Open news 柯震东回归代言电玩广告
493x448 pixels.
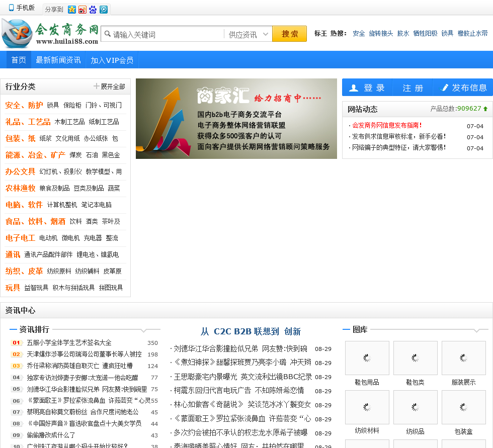(238, 391)
